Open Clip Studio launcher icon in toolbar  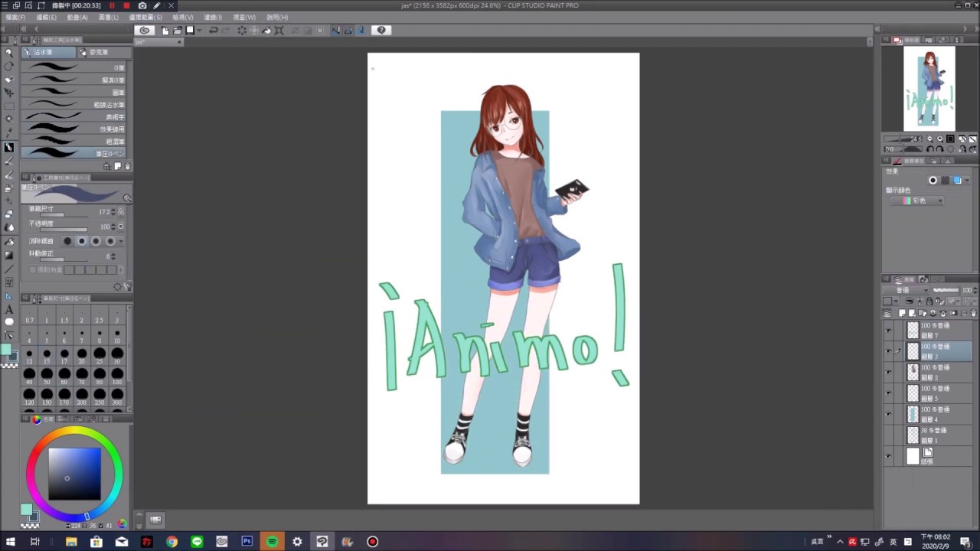pyautogui.click(x=145, y=31)
